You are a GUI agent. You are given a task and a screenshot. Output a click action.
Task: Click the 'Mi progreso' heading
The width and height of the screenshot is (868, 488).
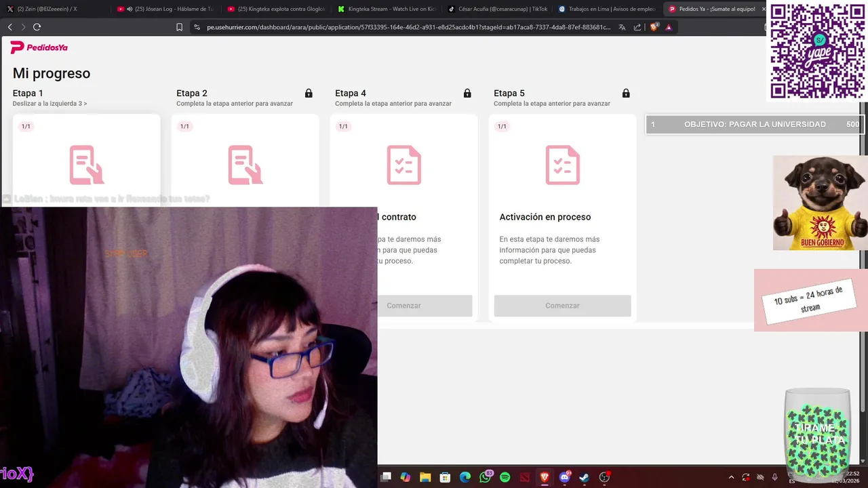52,73
